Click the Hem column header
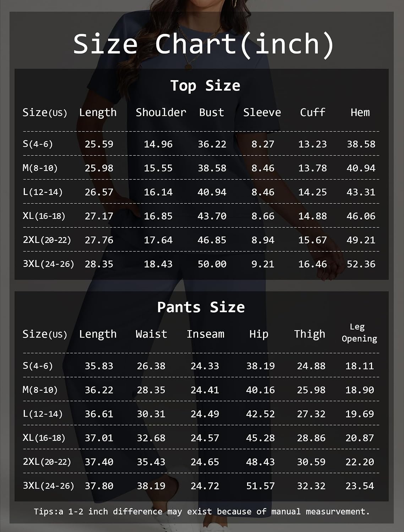Screen dimensions: 404x532 pos(360,112)
